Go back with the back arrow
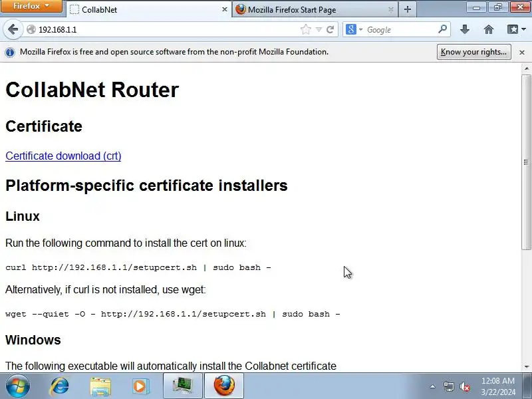Image resolution: width=532 pixels, height=399 pixels. pos(13,29)
